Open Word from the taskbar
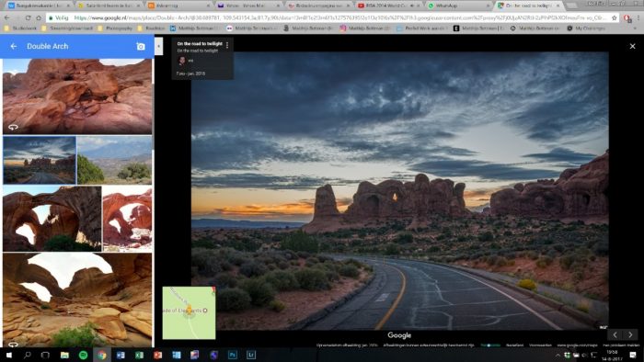This screenshot has width=644, height=362. pos(121,355)
